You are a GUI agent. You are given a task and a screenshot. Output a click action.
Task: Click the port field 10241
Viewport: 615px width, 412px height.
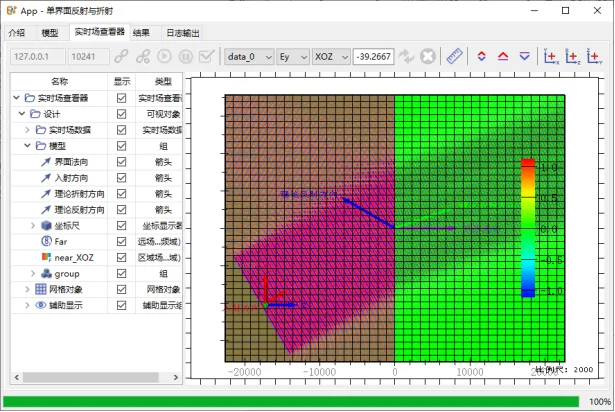click(x=88, y=57)
